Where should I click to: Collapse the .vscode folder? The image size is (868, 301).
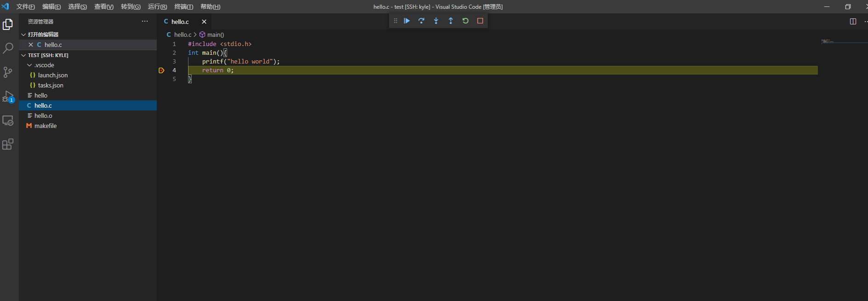[29, 65]
